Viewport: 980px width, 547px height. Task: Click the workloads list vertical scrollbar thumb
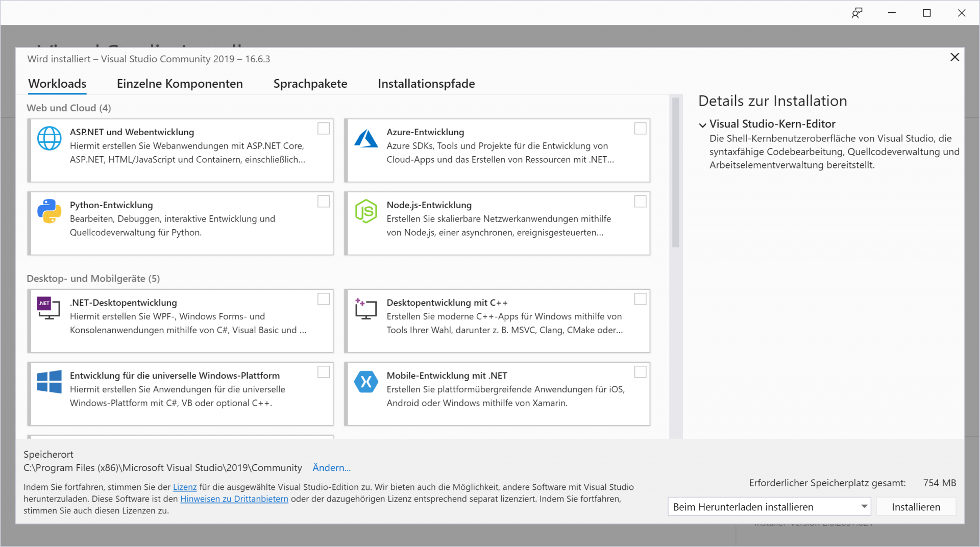676,173
